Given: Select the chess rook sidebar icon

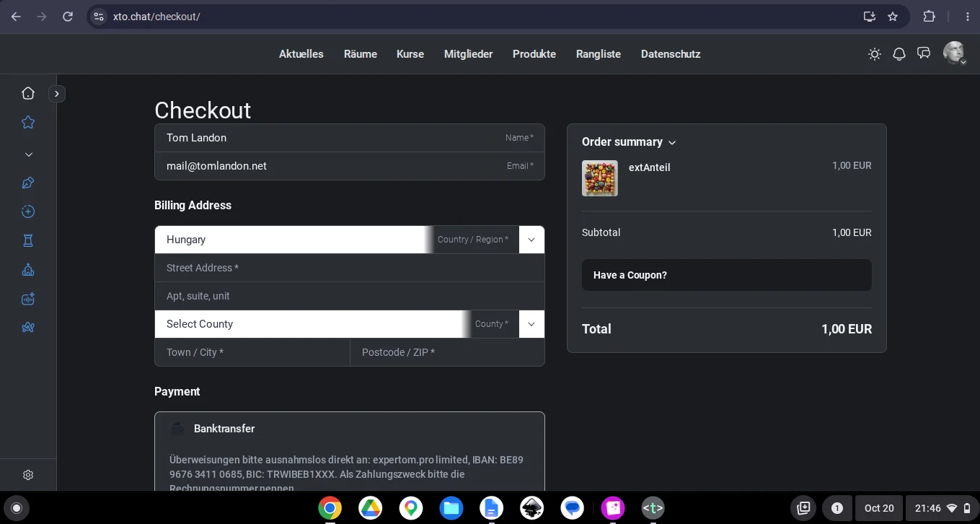Looking at the screenshot, I should [28, 240].
